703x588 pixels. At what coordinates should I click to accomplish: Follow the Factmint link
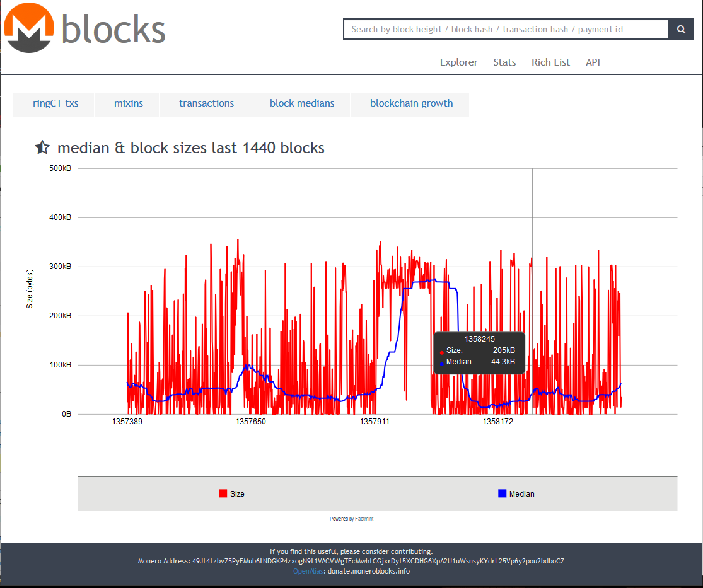[364, 519]
